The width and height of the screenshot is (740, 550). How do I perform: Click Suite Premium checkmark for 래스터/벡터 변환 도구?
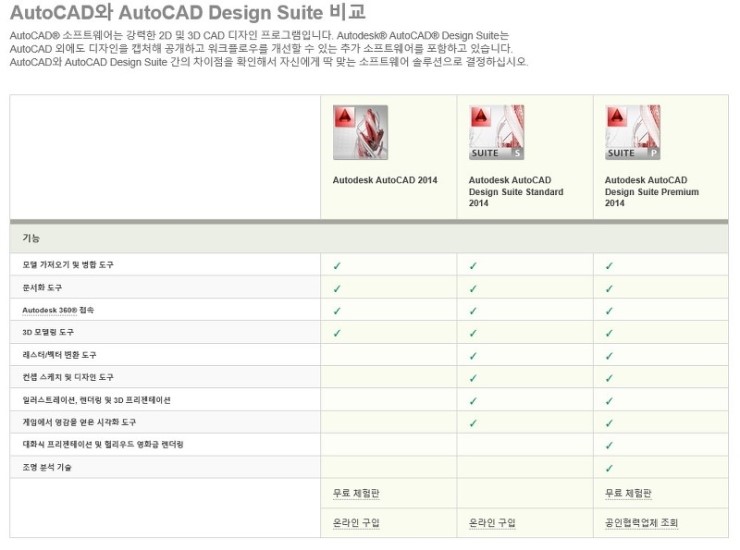click(x=609, y=355)
